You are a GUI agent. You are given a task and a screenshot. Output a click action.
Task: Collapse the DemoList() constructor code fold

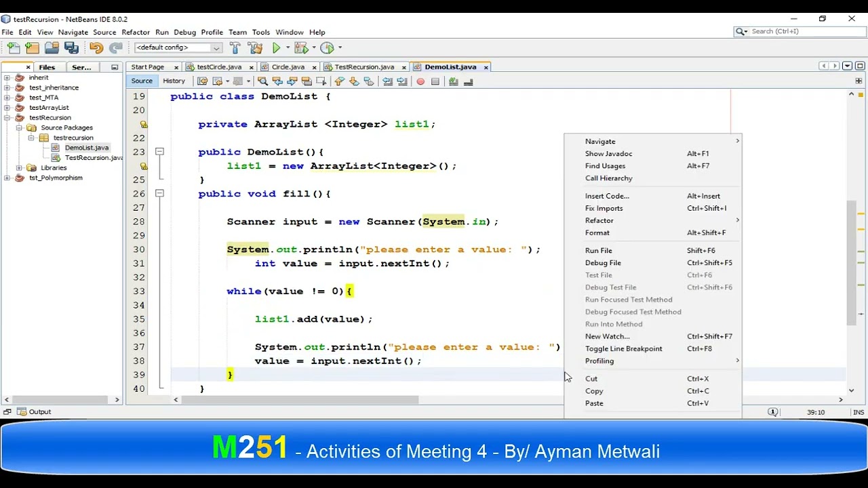pyautogui.click(x=159, y=152)
